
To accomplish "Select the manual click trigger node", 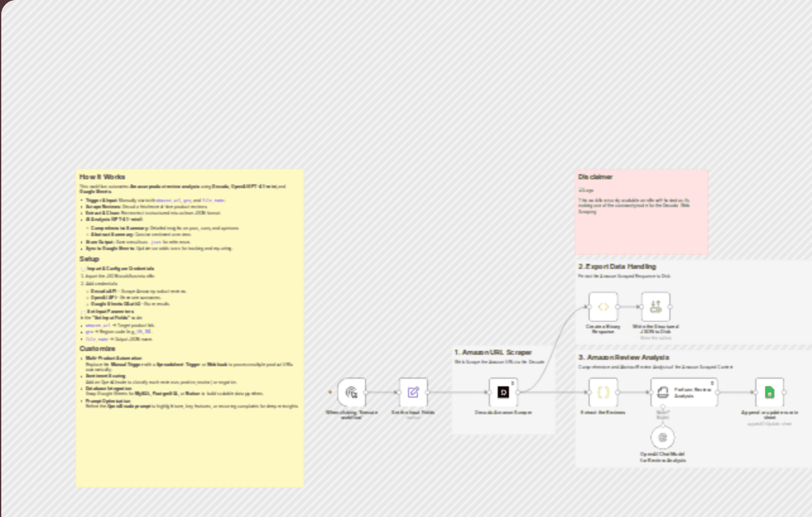I will click(x=352, y=393).
